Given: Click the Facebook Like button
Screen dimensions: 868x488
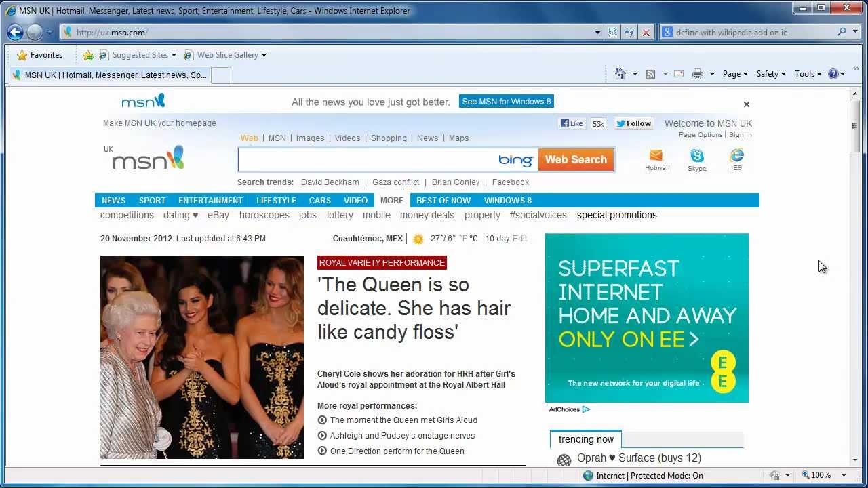Looking at the screenshot, I should pos(571,123).
